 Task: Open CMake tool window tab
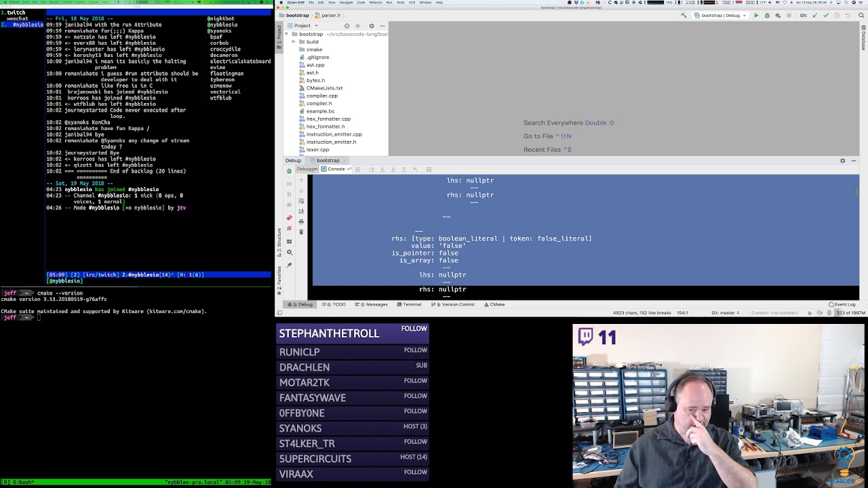click(x=494, y=304)
